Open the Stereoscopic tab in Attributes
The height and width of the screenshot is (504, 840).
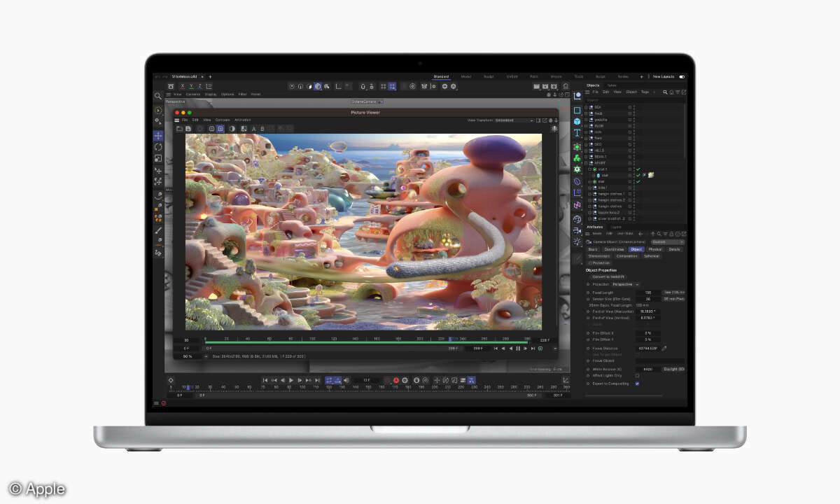599,256
